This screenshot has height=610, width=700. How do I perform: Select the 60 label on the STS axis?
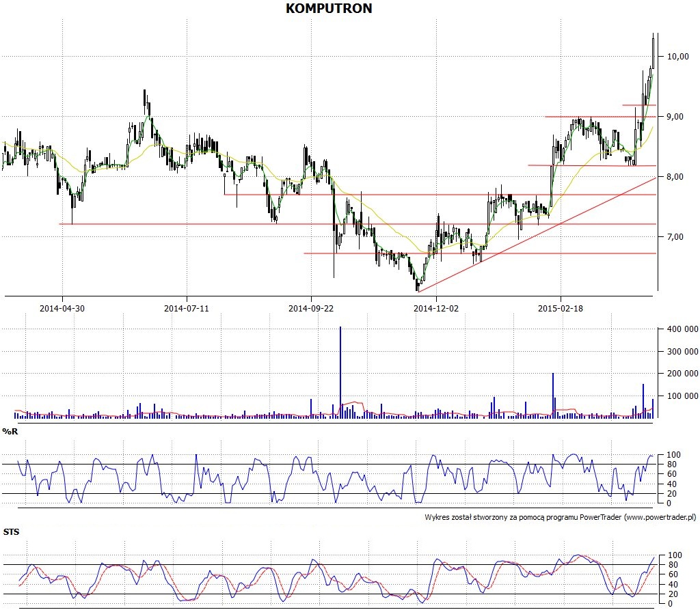(x=672, y=574)
